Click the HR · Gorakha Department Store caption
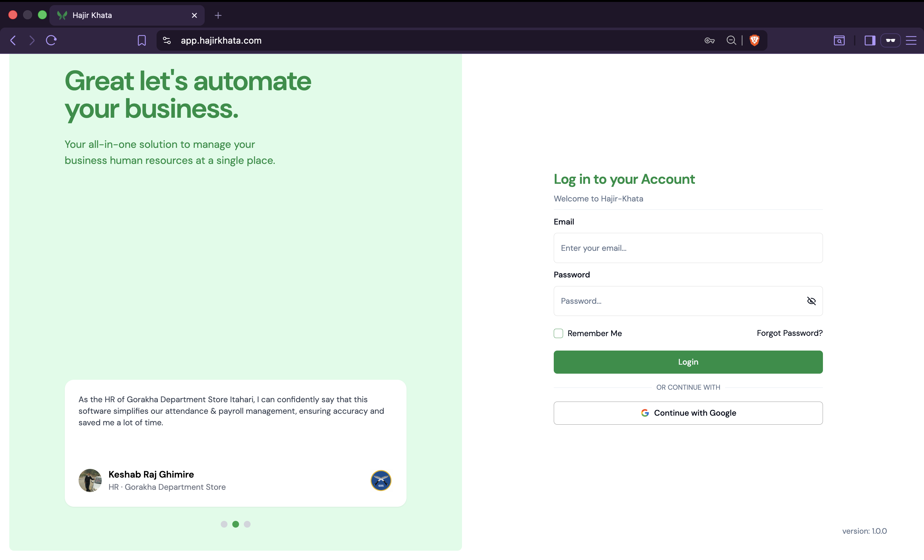The width and height of the screenshot is (924, 560). pos(167,487)
